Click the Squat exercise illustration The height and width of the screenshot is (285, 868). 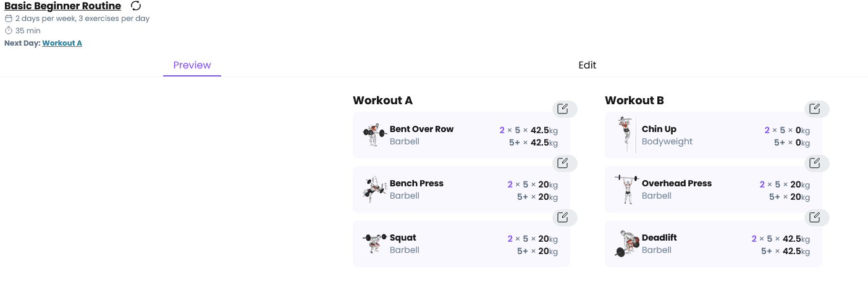[374, 244]
